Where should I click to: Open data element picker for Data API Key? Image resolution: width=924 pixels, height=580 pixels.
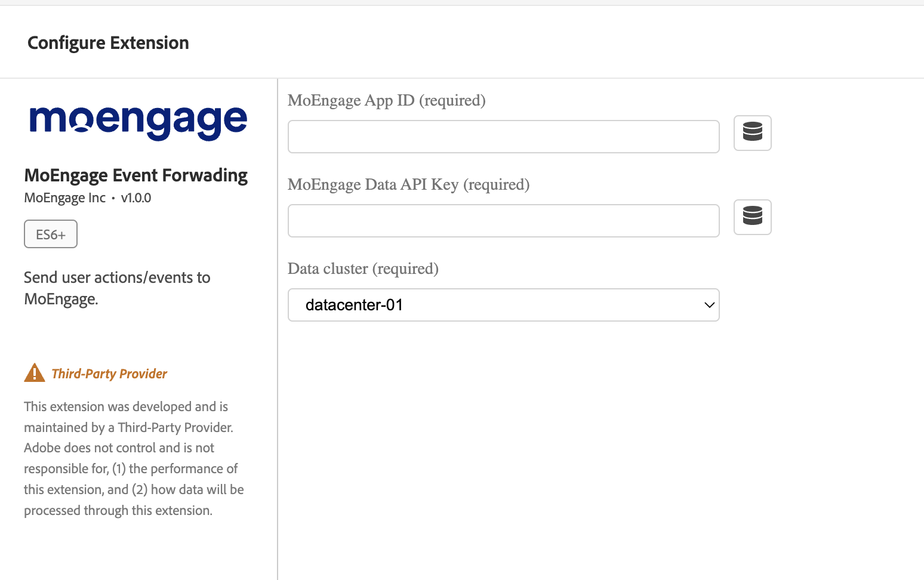point(752,217)
